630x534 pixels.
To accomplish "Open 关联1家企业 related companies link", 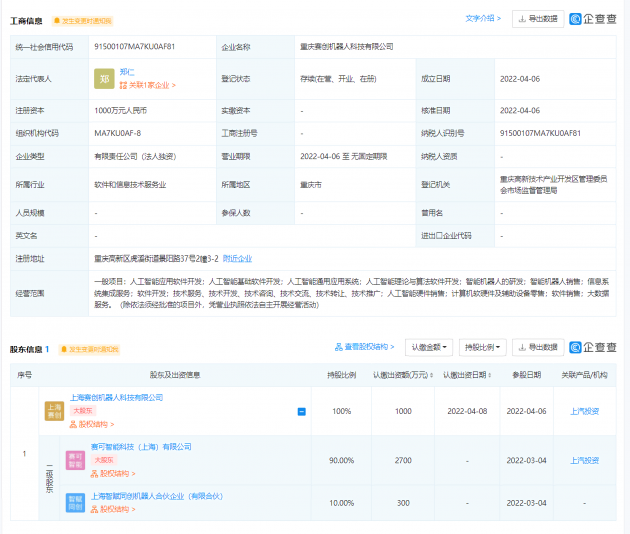I will (x=147, y=85).
